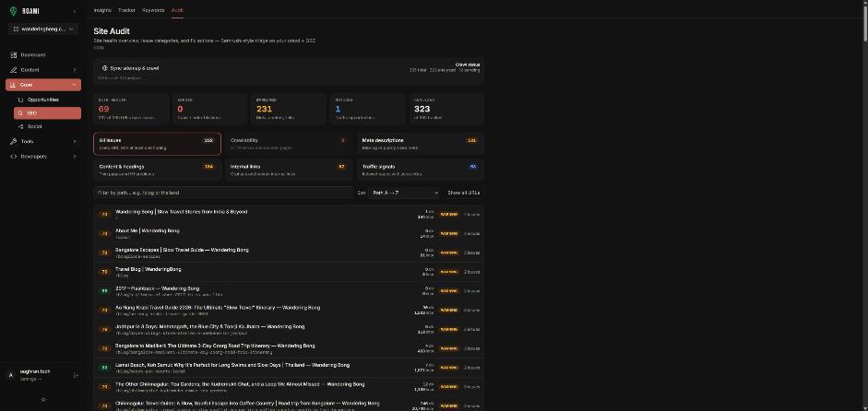Click the Show all URLs button
Image resolution: width=868 pixels, height=411 pixels.
463,193
